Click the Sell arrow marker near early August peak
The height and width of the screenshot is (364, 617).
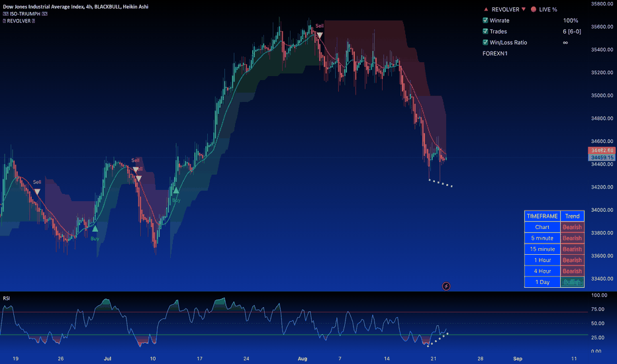coord(320,36)
